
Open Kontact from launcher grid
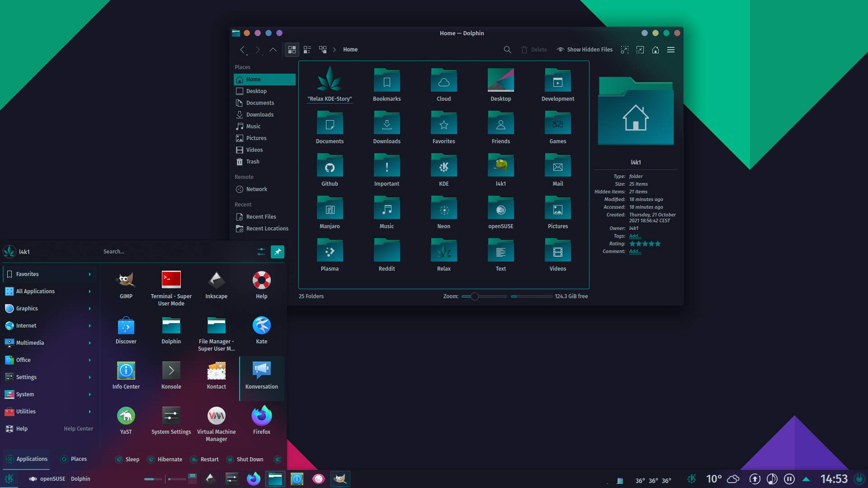[x=217, y=376]
